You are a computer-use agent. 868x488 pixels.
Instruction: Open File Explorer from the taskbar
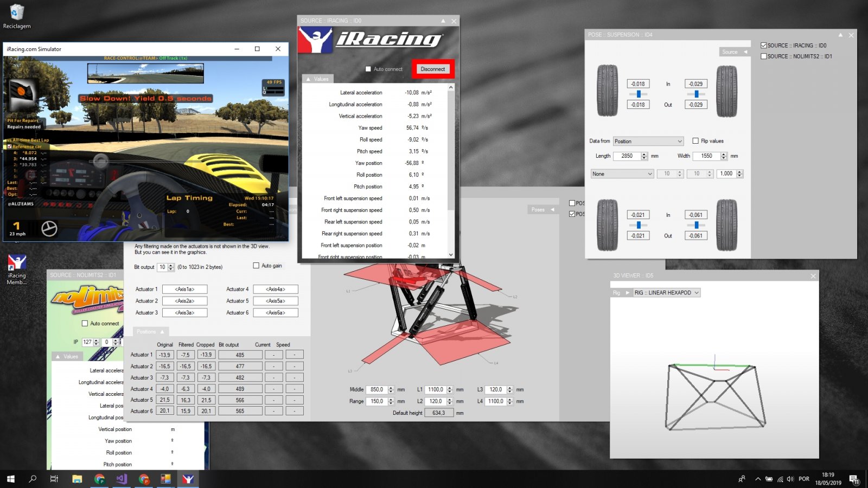(77, 479)
